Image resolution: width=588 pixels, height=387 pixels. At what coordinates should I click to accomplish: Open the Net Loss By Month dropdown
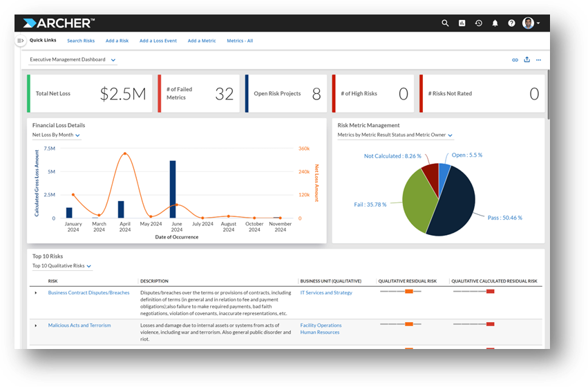click(x=56, y=135)
